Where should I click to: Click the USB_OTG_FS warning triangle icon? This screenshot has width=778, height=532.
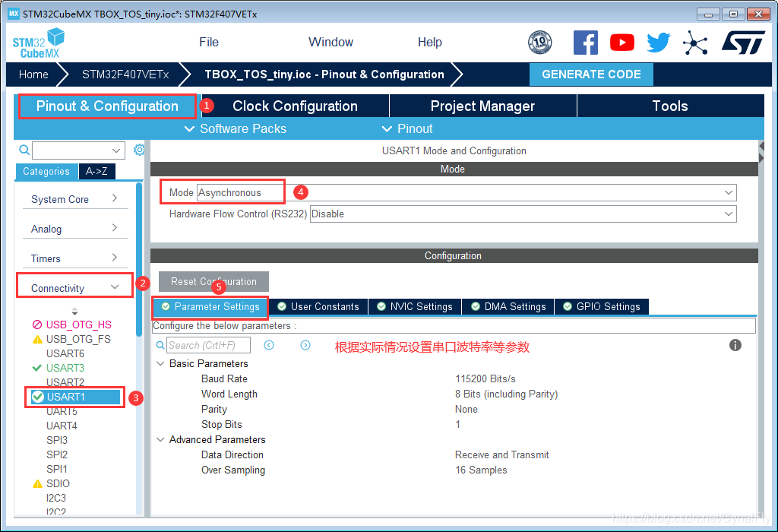click(x=37, y=340)
